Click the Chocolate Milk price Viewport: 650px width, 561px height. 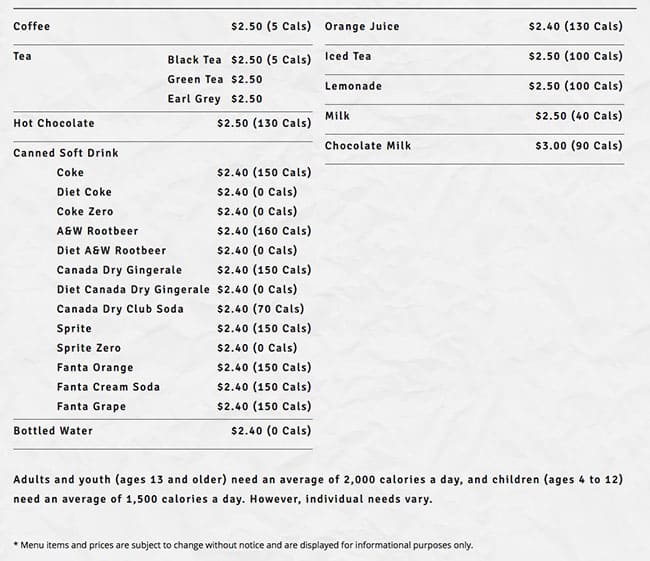click(578, 146)
